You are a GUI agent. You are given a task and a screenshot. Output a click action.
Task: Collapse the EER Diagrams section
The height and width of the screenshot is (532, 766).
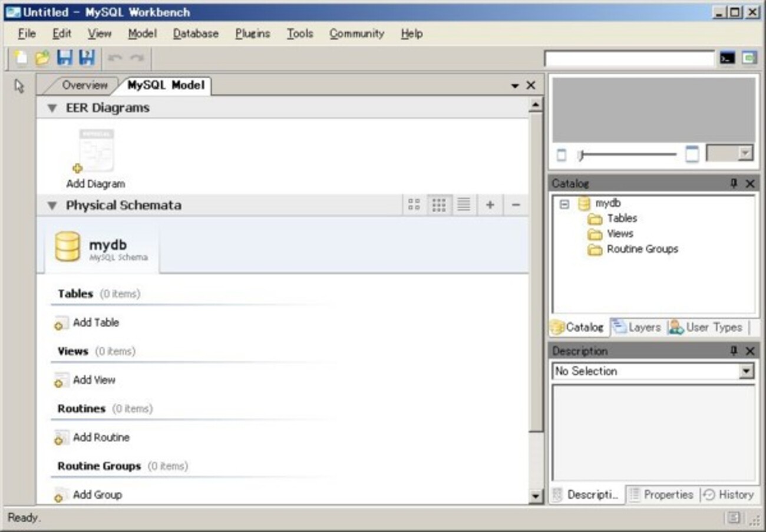52,108
